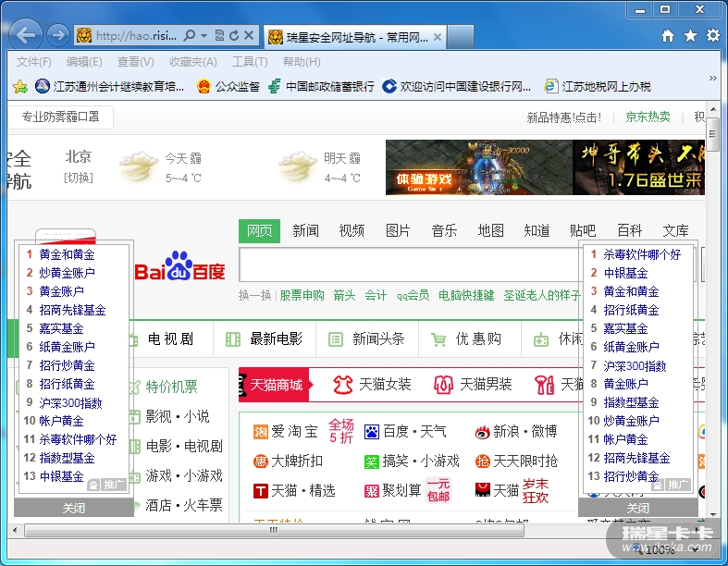Open 爱淘宝 site link
This screenshot has height=566, width=728.
click(286, 432)
